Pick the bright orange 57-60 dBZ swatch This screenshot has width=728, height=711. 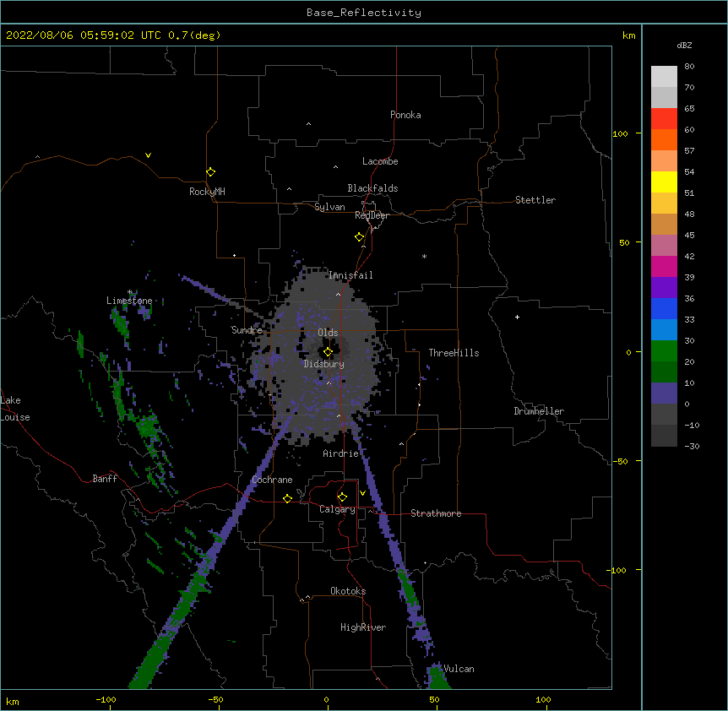click(x=664, y=139)
